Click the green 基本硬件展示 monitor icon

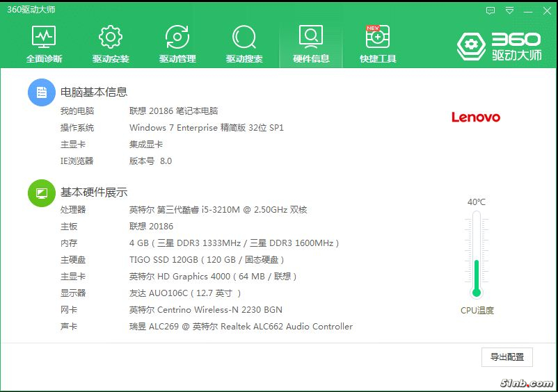pos(42,193)
